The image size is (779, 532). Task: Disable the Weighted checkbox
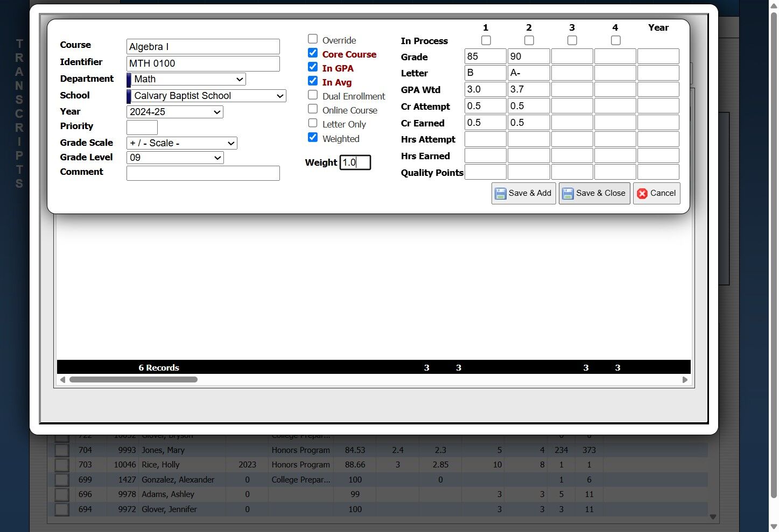(x=313, y=137)
